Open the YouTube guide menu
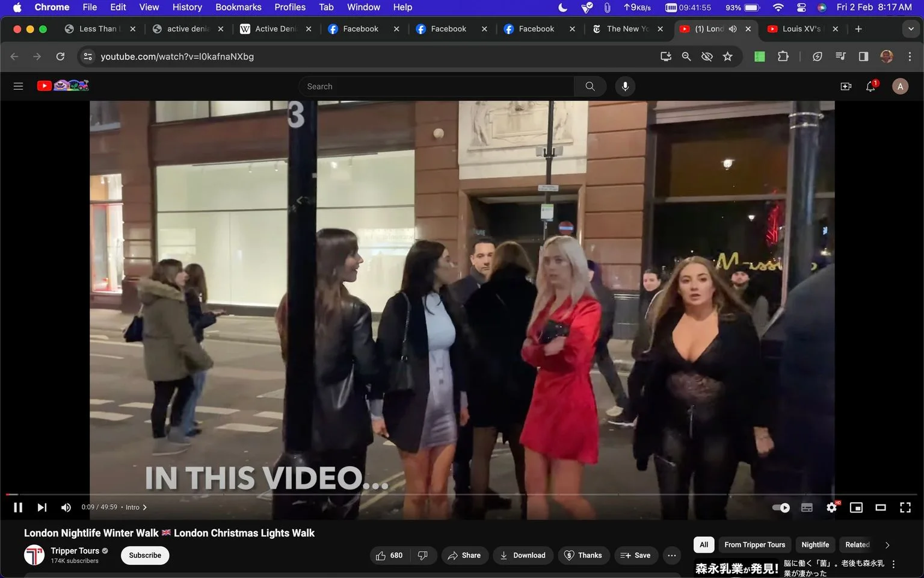The width and height of the screenshot is (924, 578). [x=18, y=86]
